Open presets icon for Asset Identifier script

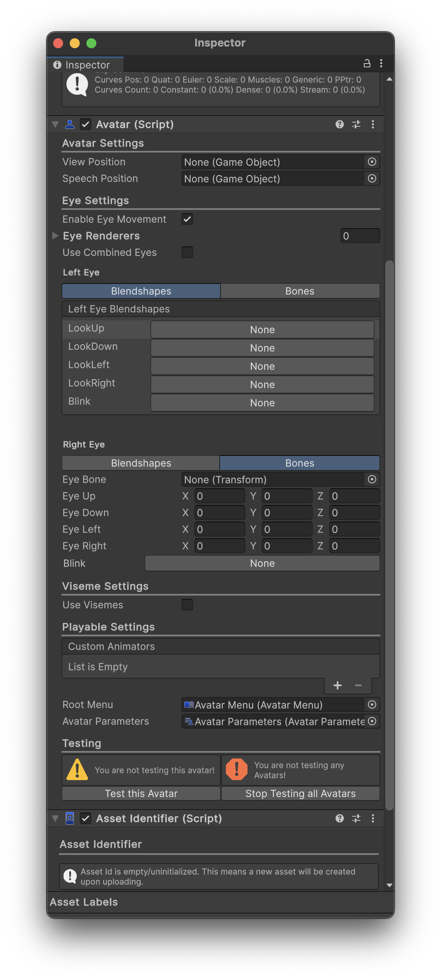coord(356,818)
